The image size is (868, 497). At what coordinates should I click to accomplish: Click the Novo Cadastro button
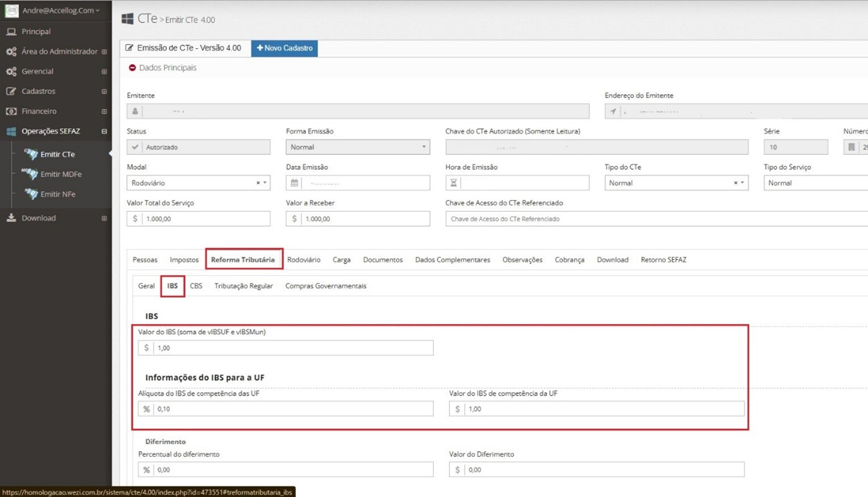(285, 48)
